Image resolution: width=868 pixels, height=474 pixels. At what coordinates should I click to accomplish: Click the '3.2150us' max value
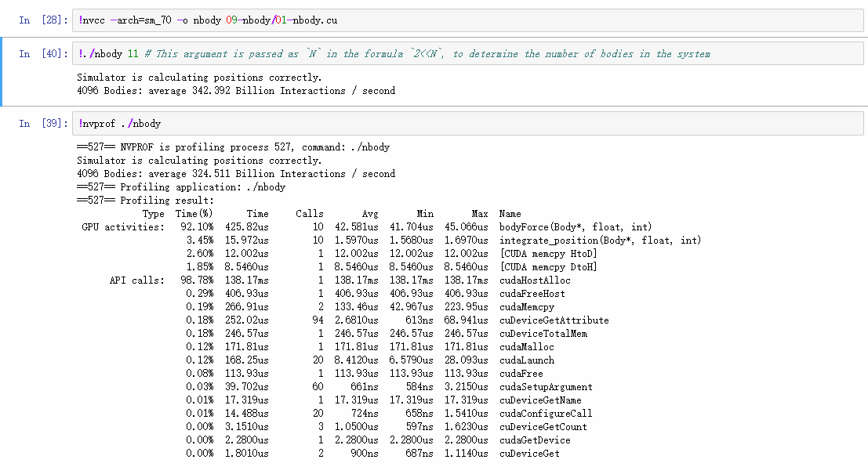pyautogui.click(x=466, y=386)
